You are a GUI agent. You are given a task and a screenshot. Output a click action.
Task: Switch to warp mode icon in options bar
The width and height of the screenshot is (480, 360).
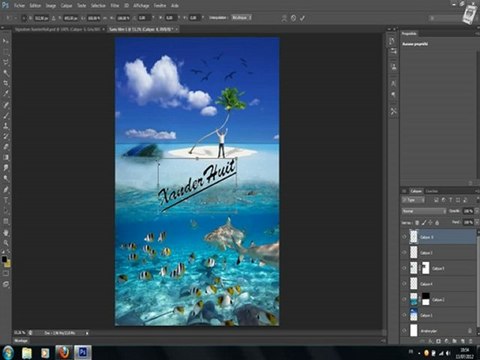(284, 18)
